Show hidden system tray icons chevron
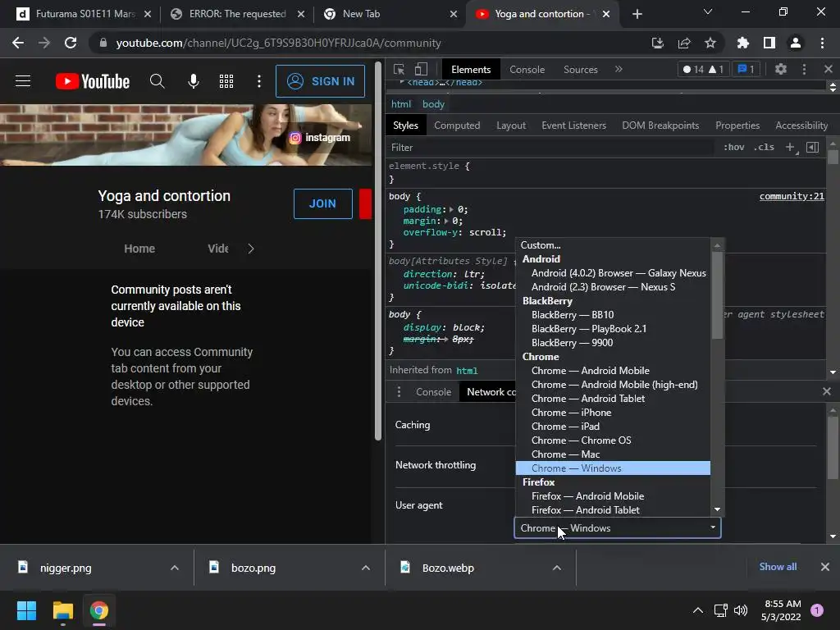The image size is (840, 630). pyautogui.click(x=698, y=610)
